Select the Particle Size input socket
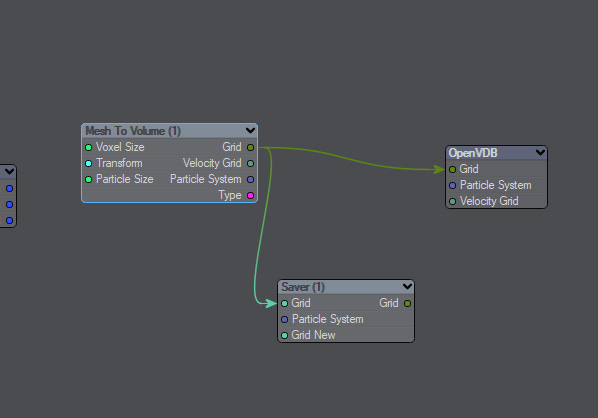This screenshot has width=598, height=418. click(88, 179)
